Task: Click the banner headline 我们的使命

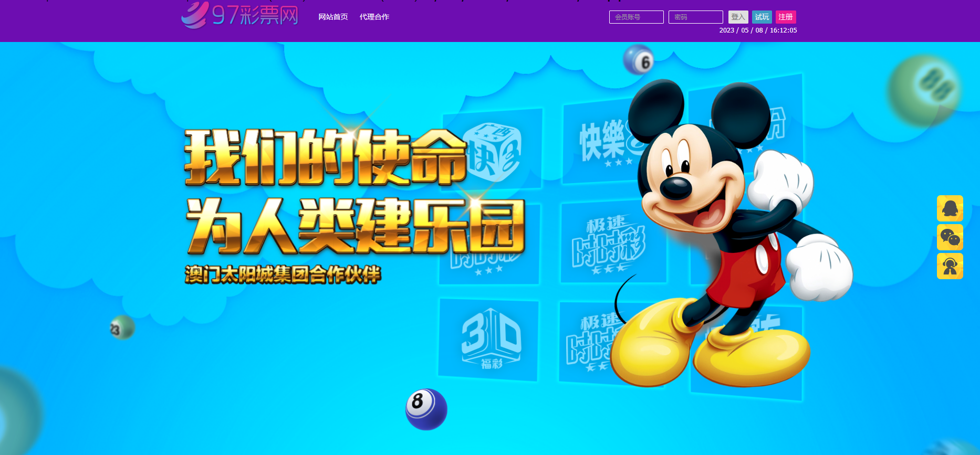Action: 326,157
